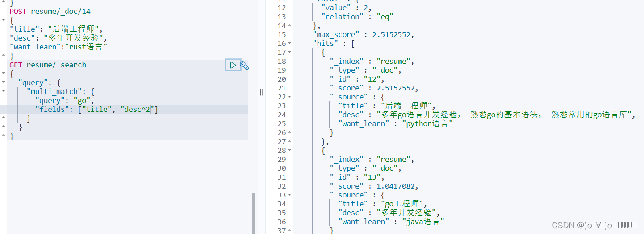Fold the "_source" block on line 33

point(289,195)
